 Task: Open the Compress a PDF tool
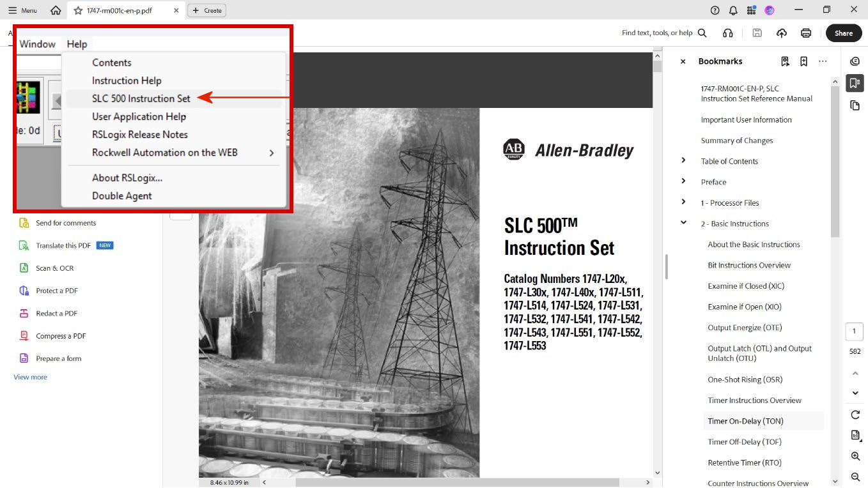pyautogui.click(x=52, y=336)
